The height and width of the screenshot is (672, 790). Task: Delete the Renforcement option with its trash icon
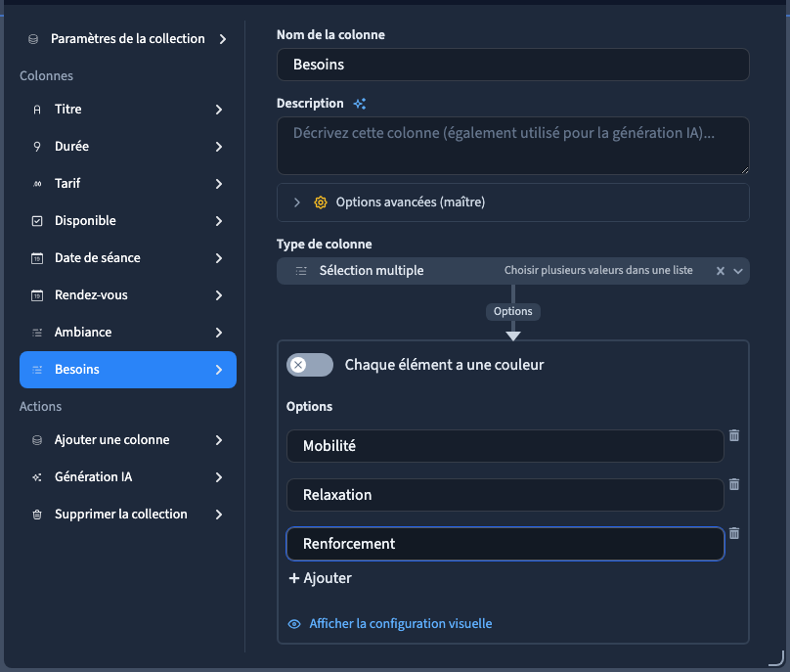click(734, 533)
